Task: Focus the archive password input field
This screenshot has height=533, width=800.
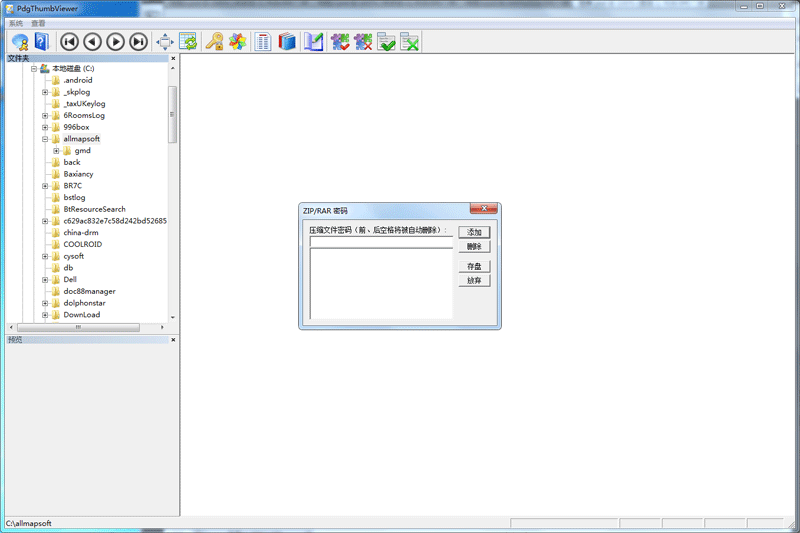Action: pyautogui.click(x=381, y=242)
